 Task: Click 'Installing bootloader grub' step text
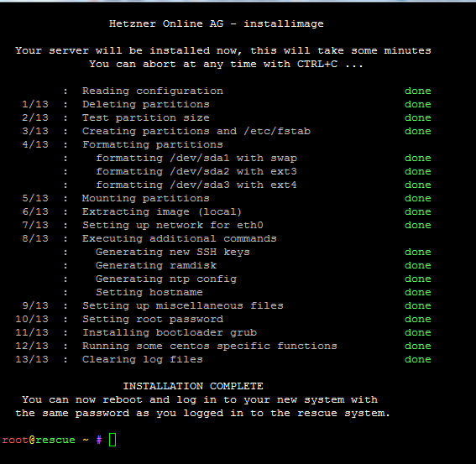click(x=170, y=332)
